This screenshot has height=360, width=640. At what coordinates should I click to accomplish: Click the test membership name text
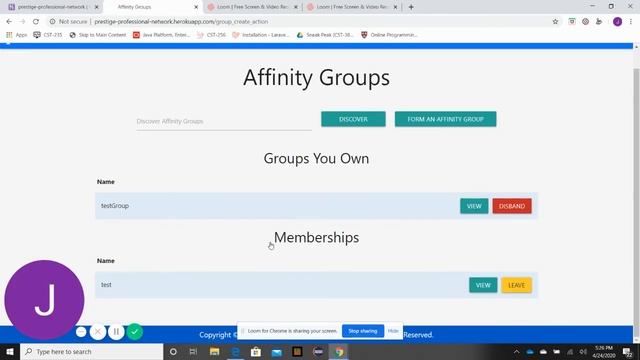point(106,285)
